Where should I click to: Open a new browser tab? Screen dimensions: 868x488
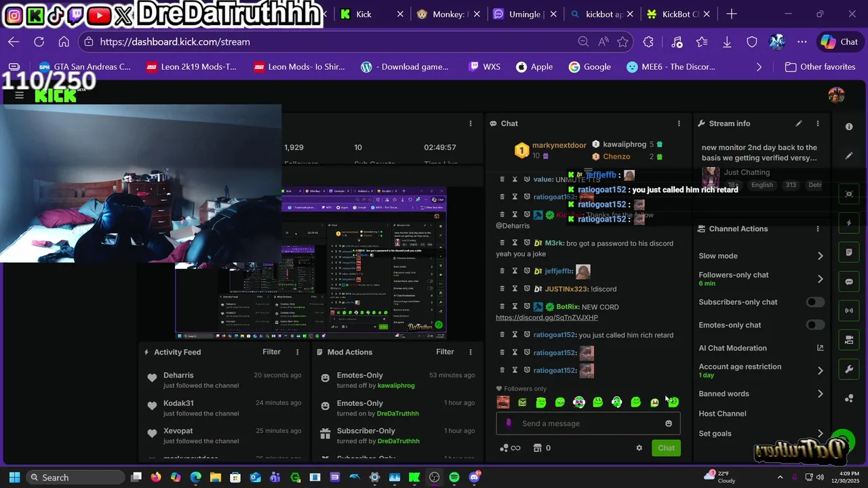click(732, 14)
